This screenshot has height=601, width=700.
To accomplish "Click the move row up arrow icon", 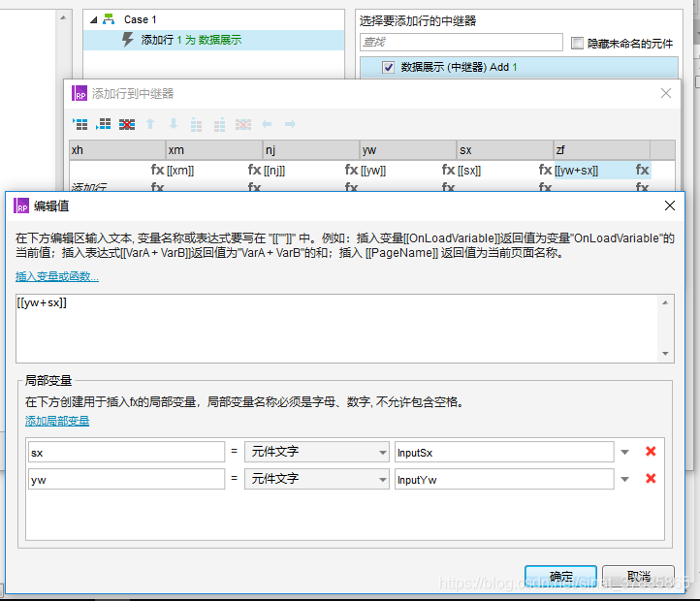I will point(150,124).
